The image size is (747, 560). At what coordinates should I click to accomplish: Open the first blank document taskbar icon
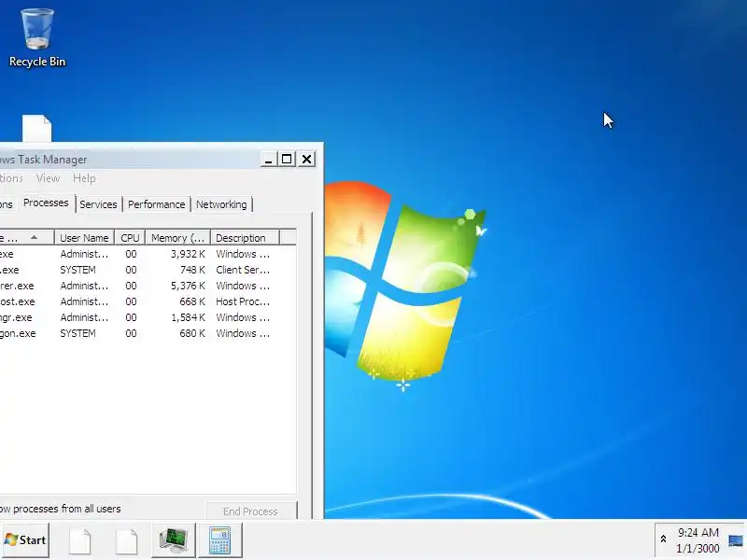click(x=80, y=541)
